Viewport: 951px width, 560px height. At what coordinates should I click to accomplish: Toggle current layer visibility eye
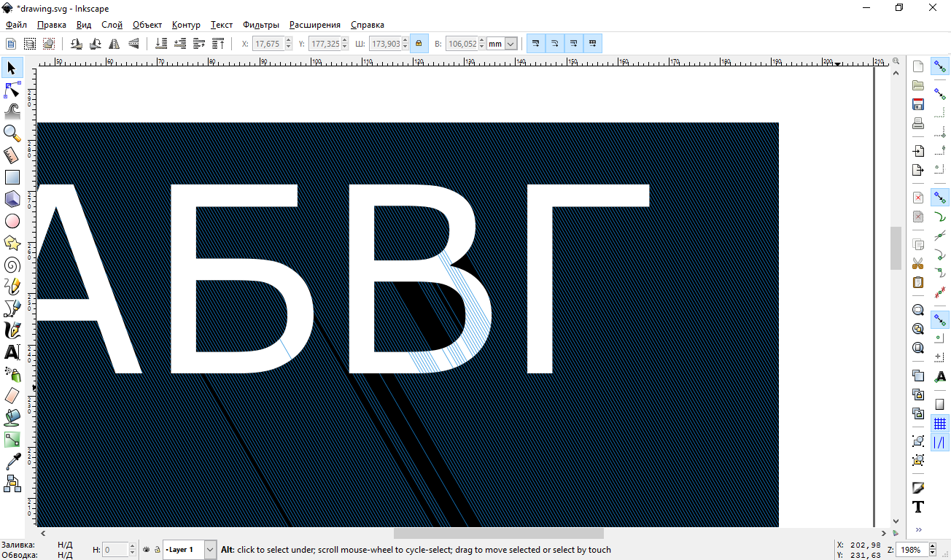(146, 549)
